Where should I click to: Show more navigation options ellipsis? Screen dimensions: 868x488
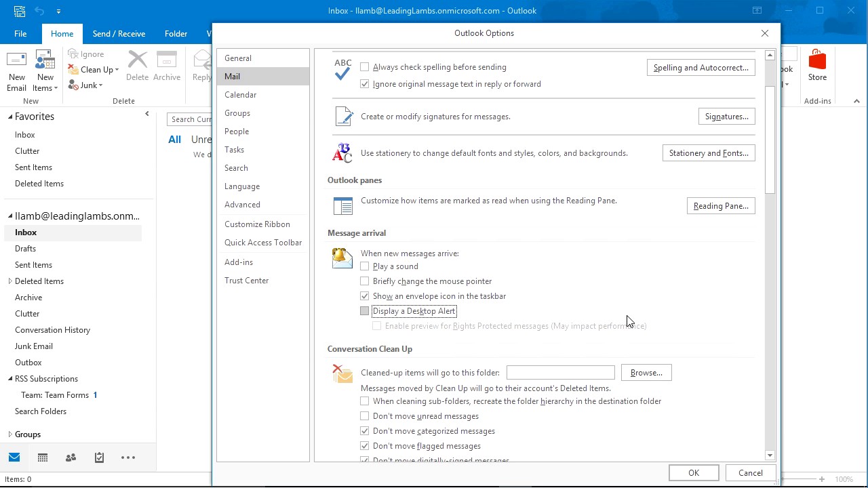click(128, 457)
